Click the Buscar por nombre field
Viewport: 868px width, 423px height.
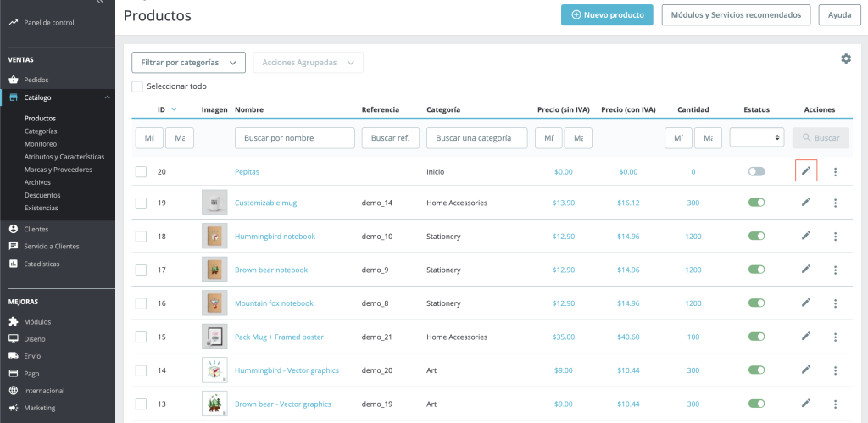(x=294, y=138)
